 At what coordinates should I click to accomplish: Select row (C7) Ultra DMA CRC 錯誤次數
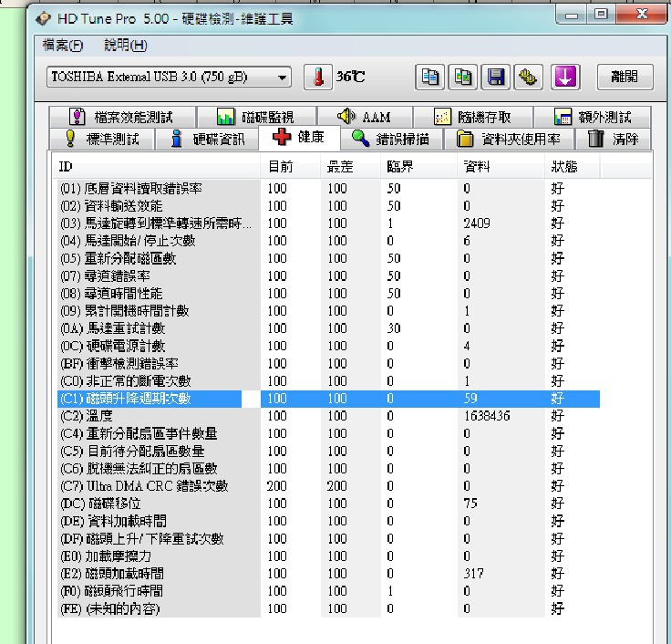click(328, 486)
